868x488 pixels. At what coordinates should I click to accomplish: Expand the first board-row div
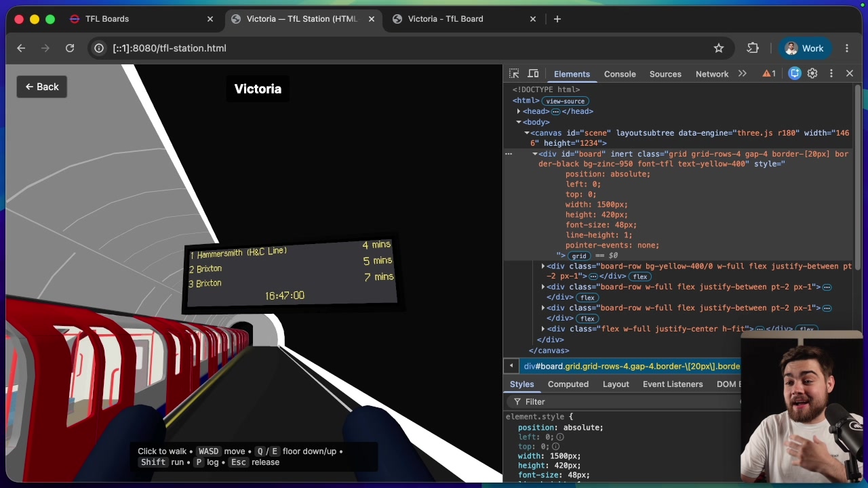coord(543,266)
